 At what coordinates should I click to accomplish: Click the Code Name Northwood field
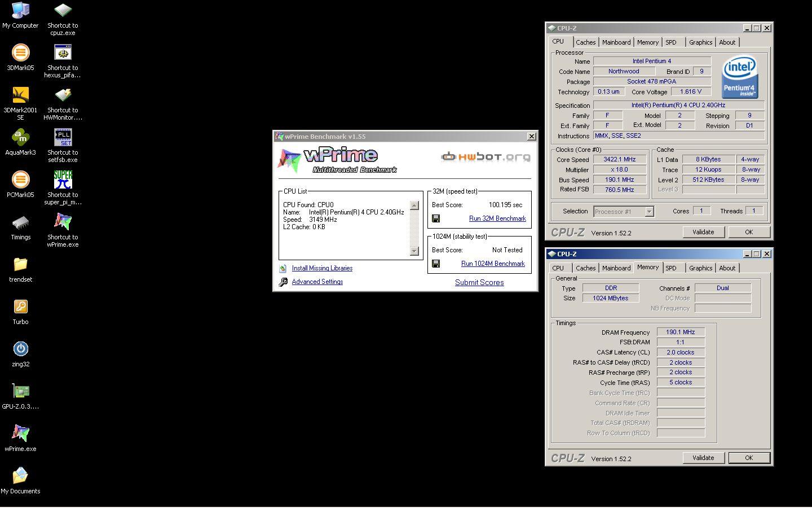624,71
